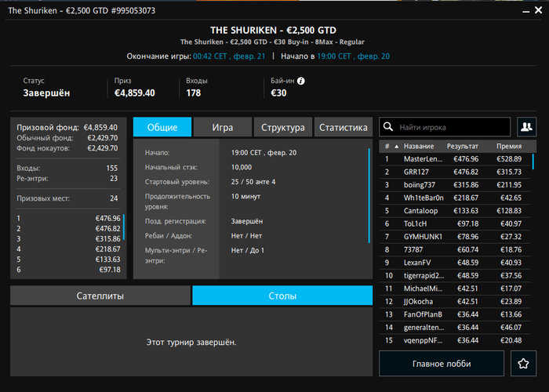Click Призовой фонд amount €4,859.40

pos(100,127)
